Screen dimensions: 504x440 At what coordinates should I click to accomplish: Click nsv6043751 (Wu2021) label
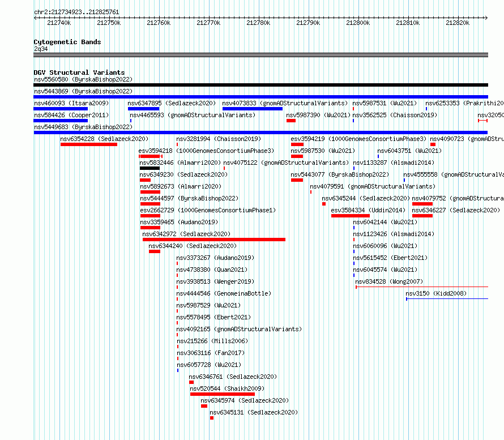tap(409, 151)
